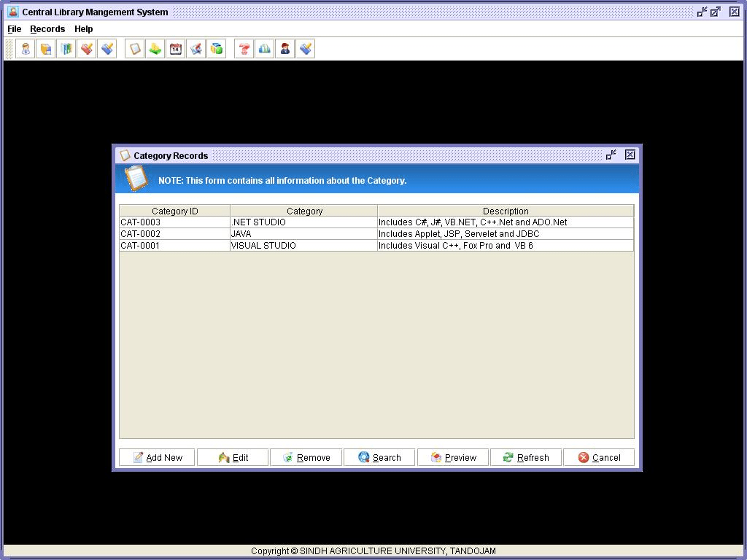Viewport: 747px width, 560px height.
Task: Close the Category Records internal window
Action: [630, 155]
